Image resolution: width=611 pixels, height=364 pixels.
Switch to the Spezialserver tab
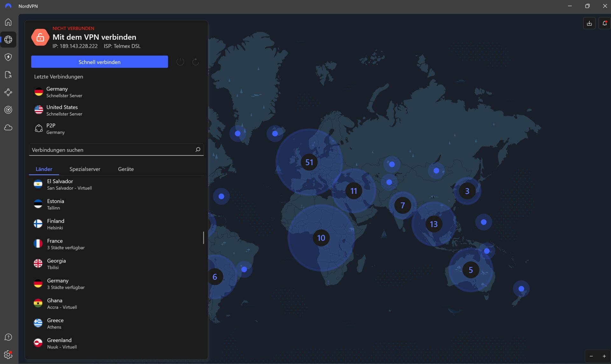pyautogui.click(x=85, y=169)
